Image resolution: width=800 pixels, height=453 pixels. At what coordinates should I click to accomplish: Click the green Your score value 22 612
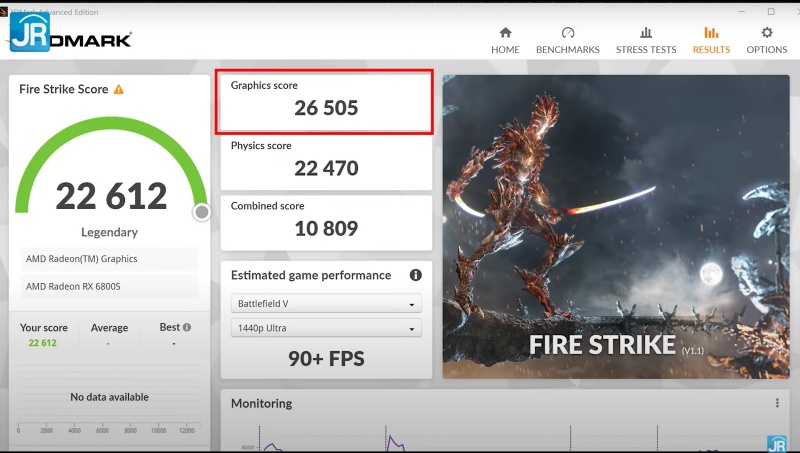point(42,343)
